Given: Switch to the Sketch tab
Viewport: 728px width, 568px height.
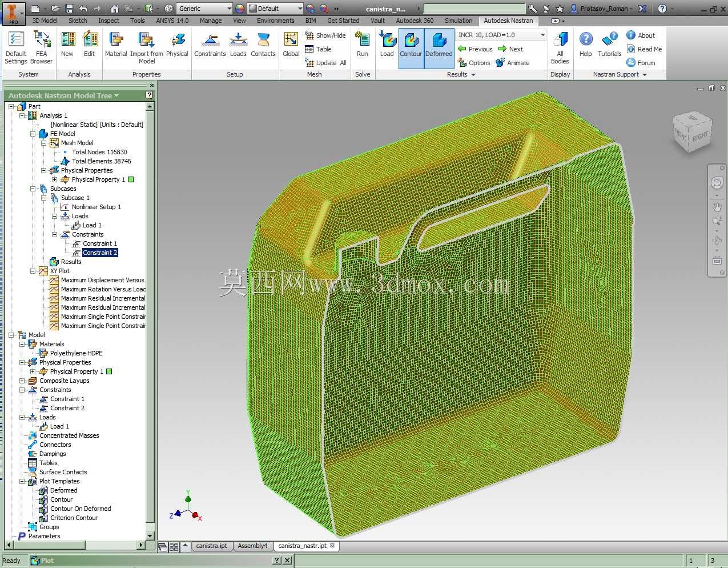Looking at the screenshot, I should (x=78, y=21).
